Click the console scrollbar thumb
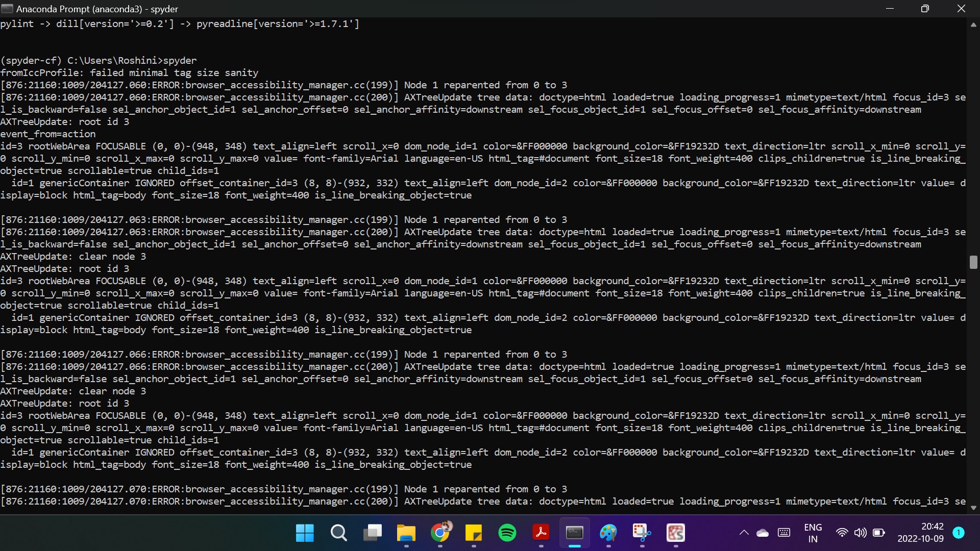Viewport: 980px width, 551px height. [974, 262]
